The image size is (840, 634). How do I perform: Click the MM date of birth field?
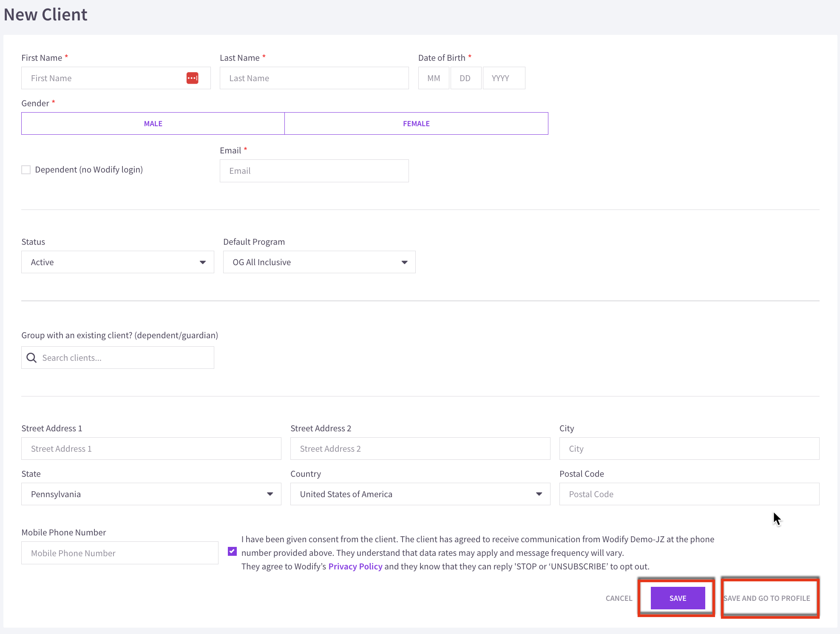point(434,78)
